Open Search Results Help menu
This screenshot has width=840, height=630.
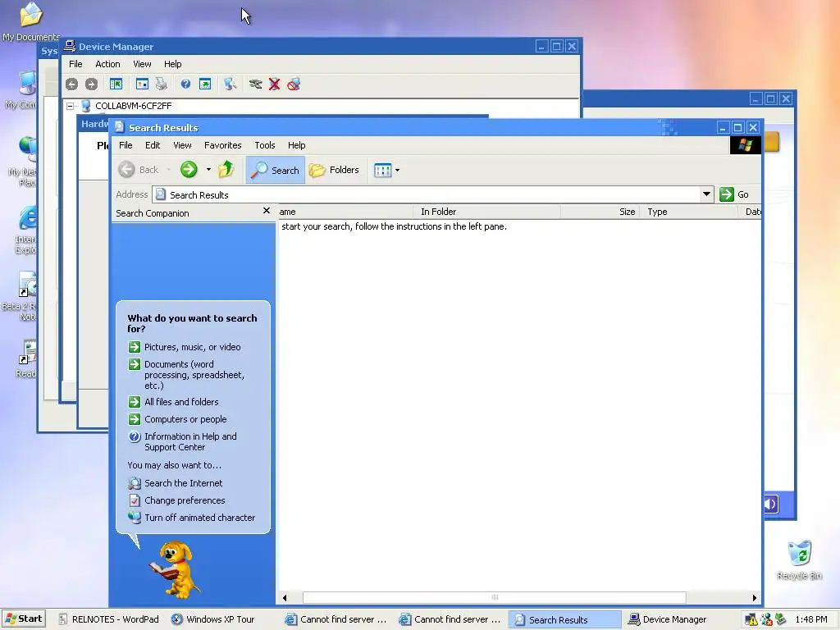click(x=296, y=145)
